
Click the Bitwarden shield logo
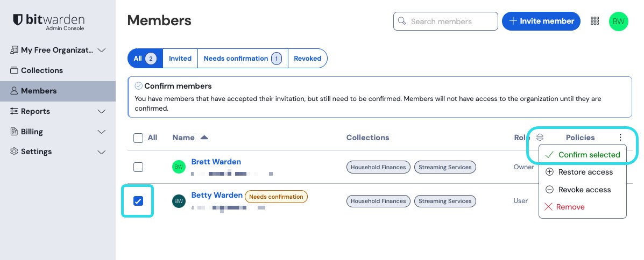click(18, 20)
